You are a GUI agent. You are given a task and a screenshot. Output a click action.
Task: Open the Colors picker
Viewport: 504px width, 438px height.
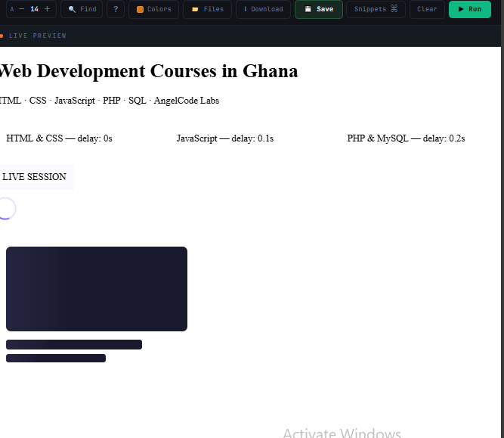(153, 9)
